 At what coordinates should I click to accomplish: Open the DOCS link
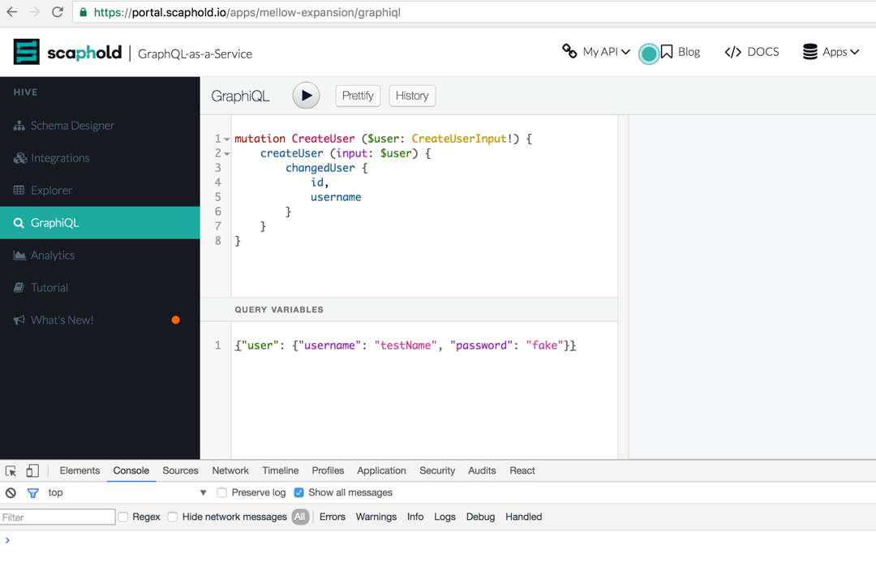click(751, 52)
